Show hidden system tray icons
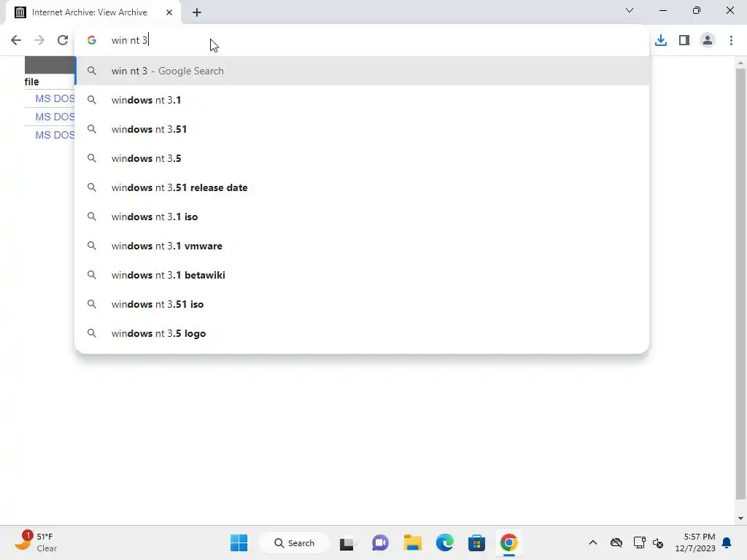Viewport: 747px width, 560px height. 592,542
